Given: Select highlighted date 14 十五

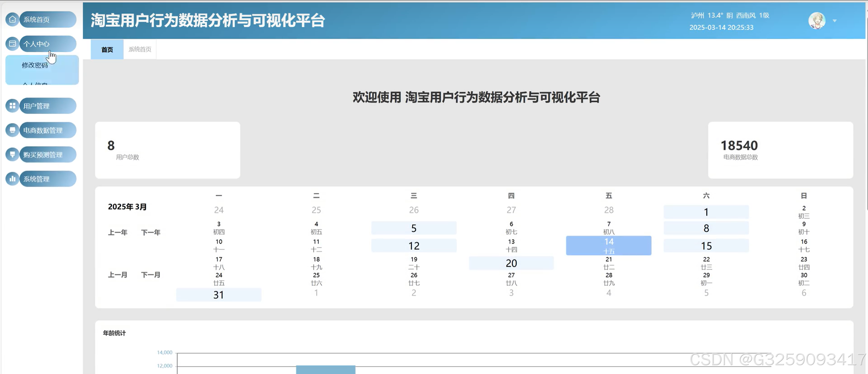Looking at the screenshot, I should pos(609,246).
